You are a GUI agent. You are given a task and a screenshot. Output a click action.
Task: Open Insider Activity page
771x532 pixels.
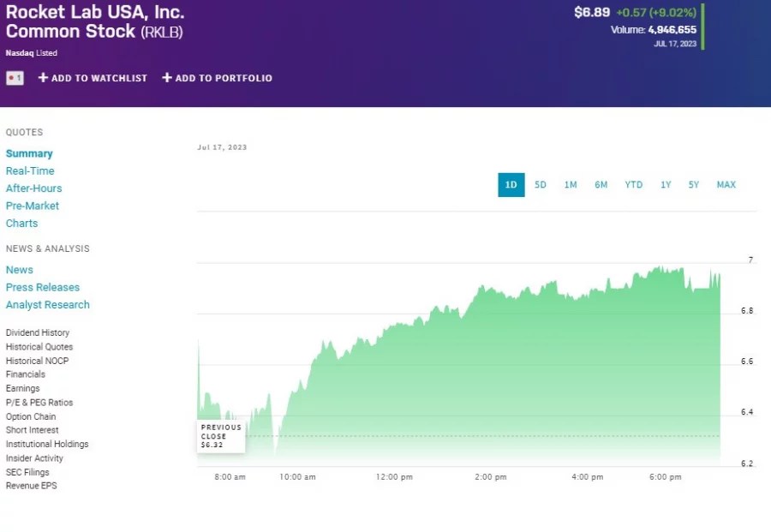click(34, 458)
